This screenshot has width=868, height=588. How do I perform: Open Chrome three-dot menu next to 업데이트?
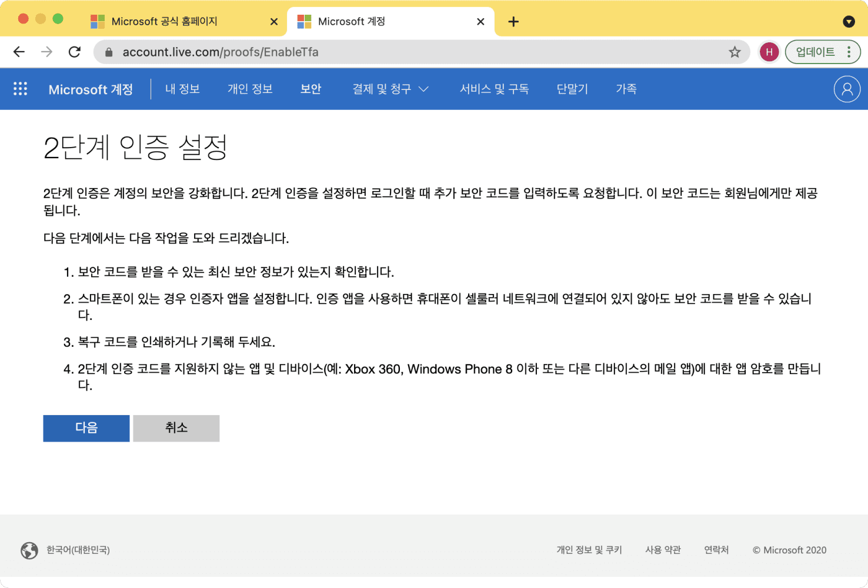click(x=849, y=52)
